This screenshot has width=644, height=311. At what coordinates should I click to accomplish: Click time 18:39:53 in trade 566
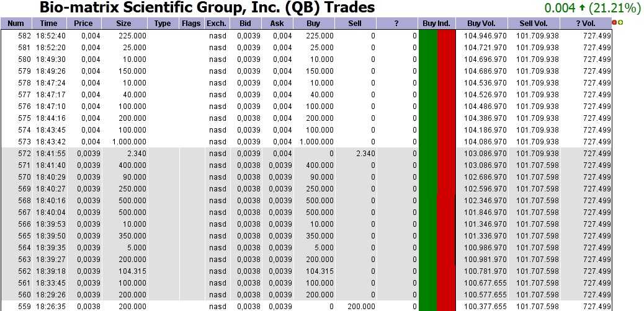click(x=50, y=224)
